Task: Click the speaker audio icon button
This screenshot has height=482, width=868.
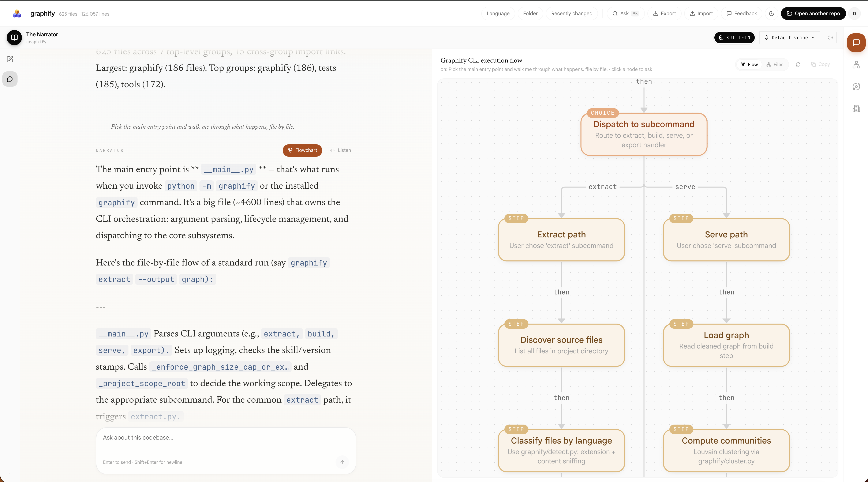Action: [x=830, y=37]
